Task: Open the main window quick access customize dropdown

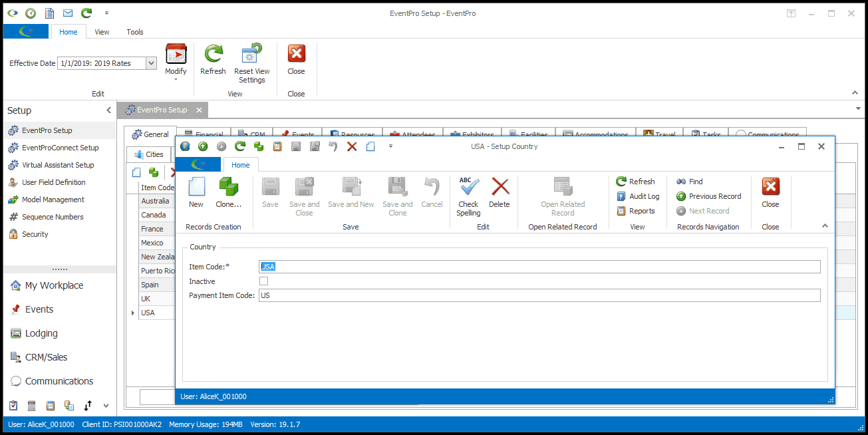Action: (106, 13)
